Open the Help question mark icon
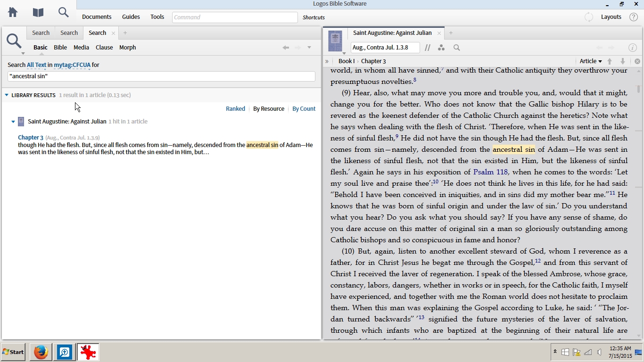 click(x=634, y=17)
